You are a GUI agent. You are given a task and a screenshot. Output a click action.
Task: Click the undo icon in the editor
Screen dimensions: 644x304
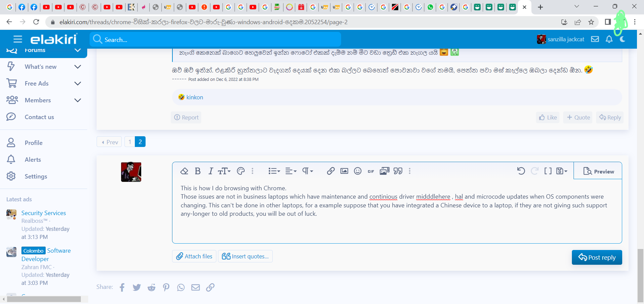(x=521, y=171)
